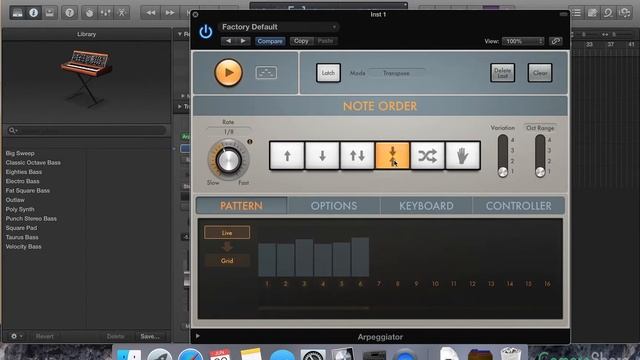This screenshot has width=640, height=360.
Task: Switch to the CONTROLLER tab
Action: tap(518, 206)
